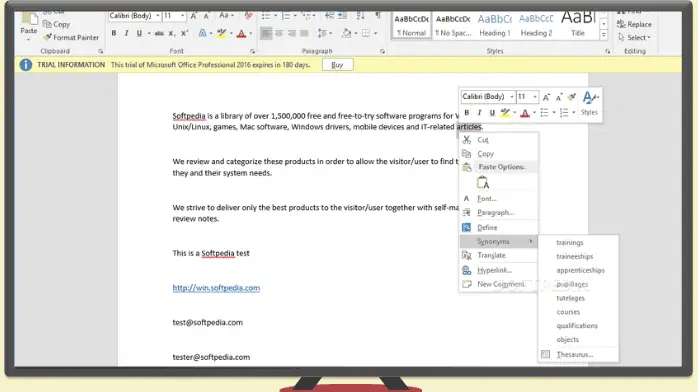Click the Shading paint bucket icon
The width and height of the screenshot is (698, 392).
pos(346,33)
